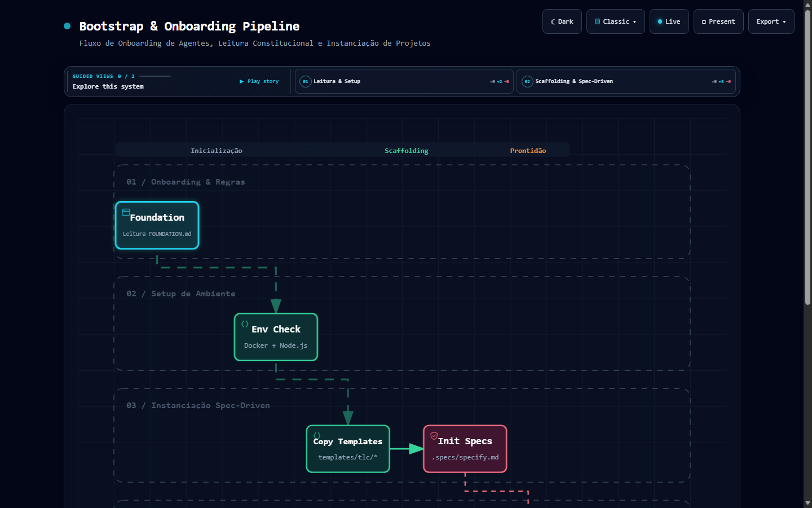The width and height of the screenshot is (812, 508).
Task: Open the Classic style dropdown
Action: (x=615, y=21)
